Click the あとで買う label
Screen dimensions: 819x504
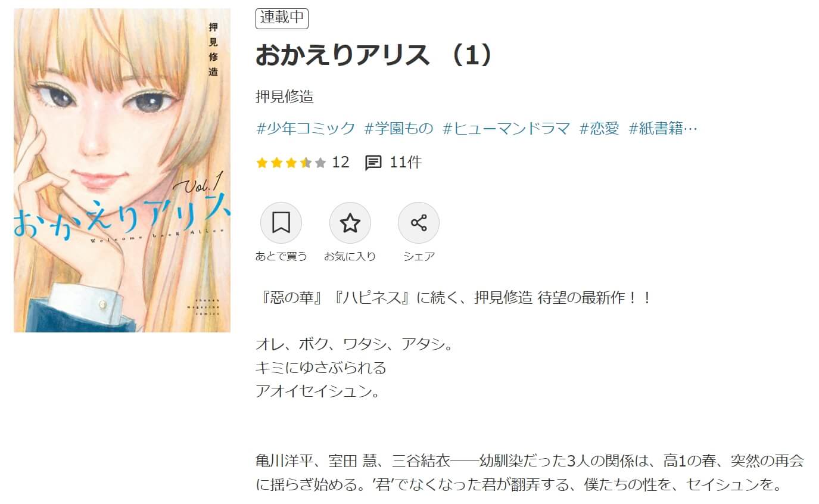click(281, 257)
